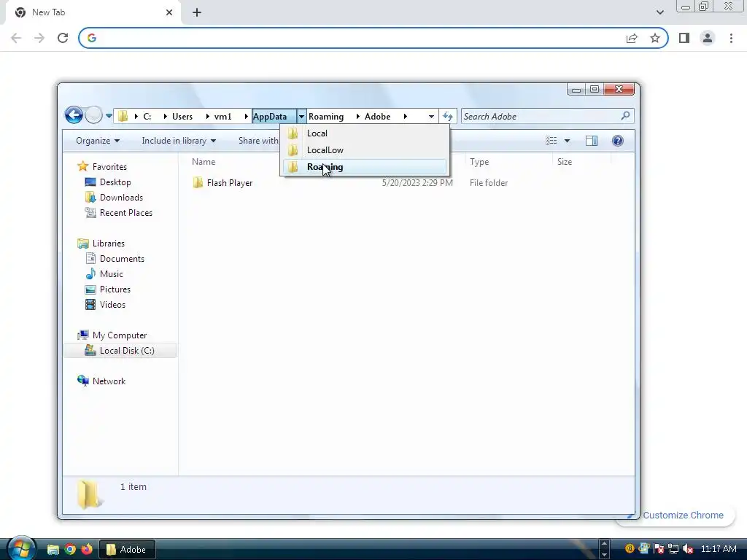Sort by the Size column header
The image size is (747, 560).
click(565, 162)
